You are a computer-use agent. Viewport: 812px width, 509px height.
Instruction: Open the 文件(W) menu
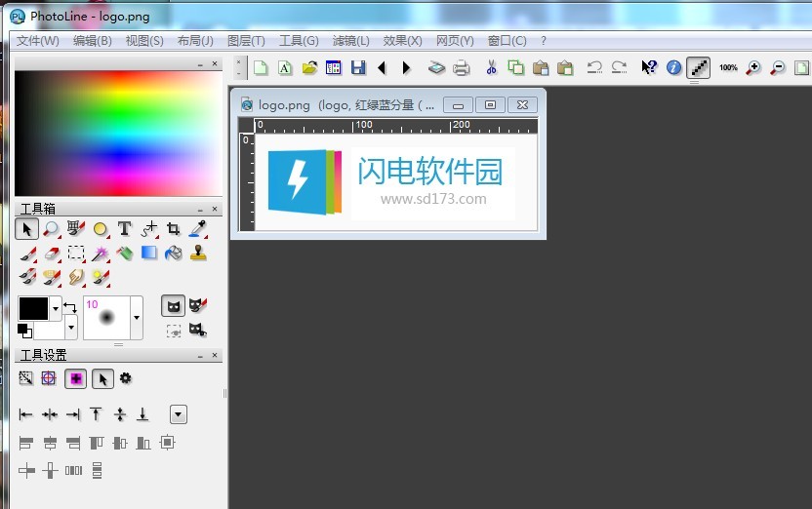(37, 40)
